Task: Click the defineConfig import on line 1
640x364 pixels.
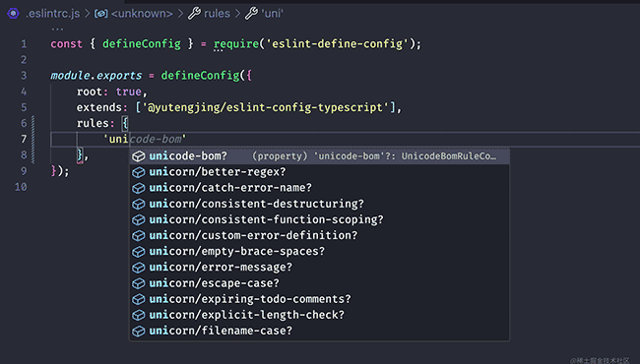Action: 141,44
